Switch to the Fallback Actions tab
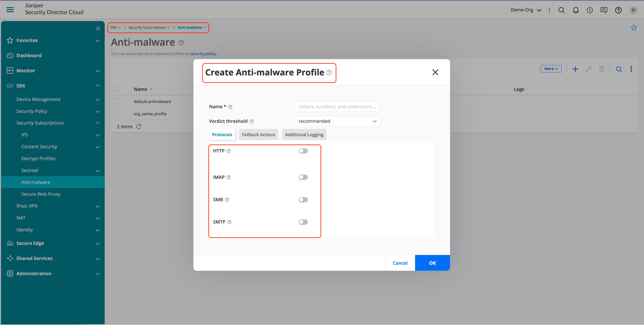The height and width of the screenshot is (325, 644). pyautogui.click(x=258, y=135)
